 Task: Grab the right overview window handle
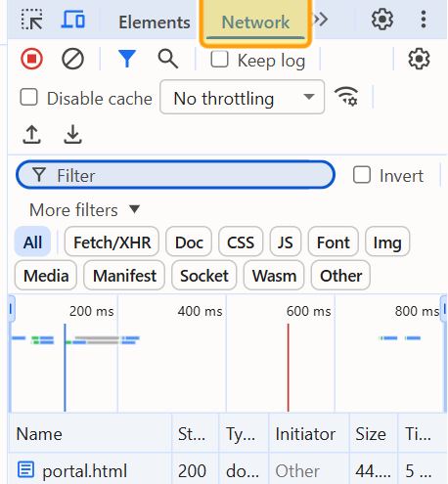(x=444, y=308)
